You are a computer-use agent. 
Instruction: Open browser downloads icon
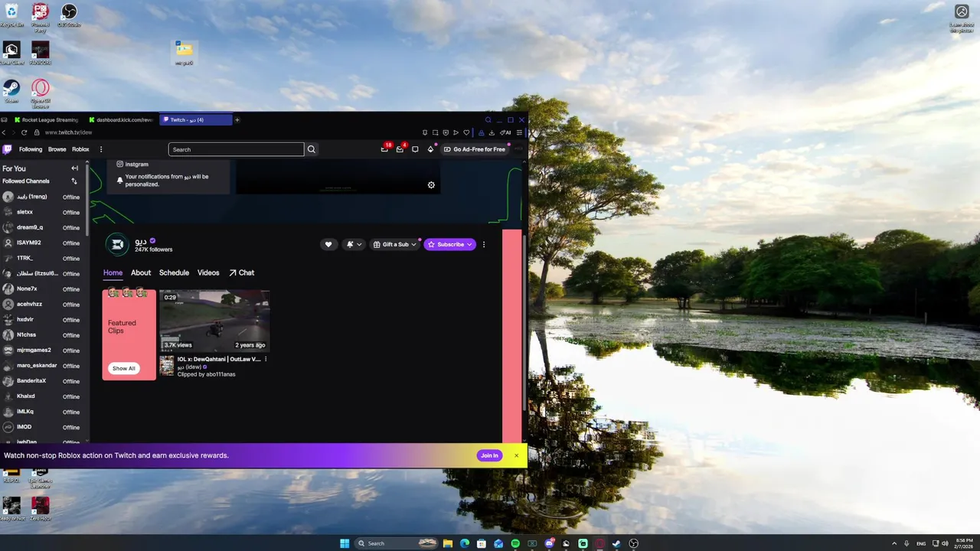point(492,133)
